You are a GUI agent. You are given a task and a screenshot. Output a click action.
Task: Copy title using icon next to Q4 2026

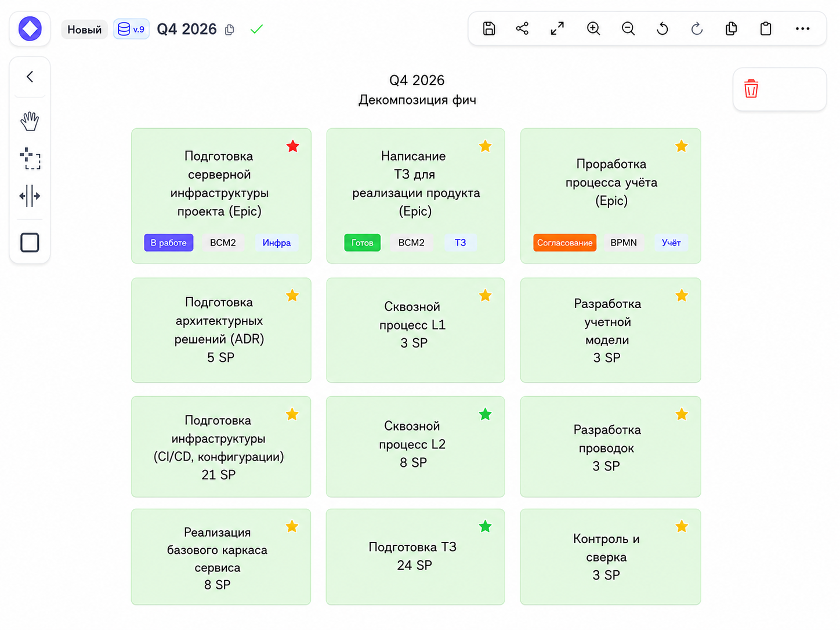pos(230,30)
